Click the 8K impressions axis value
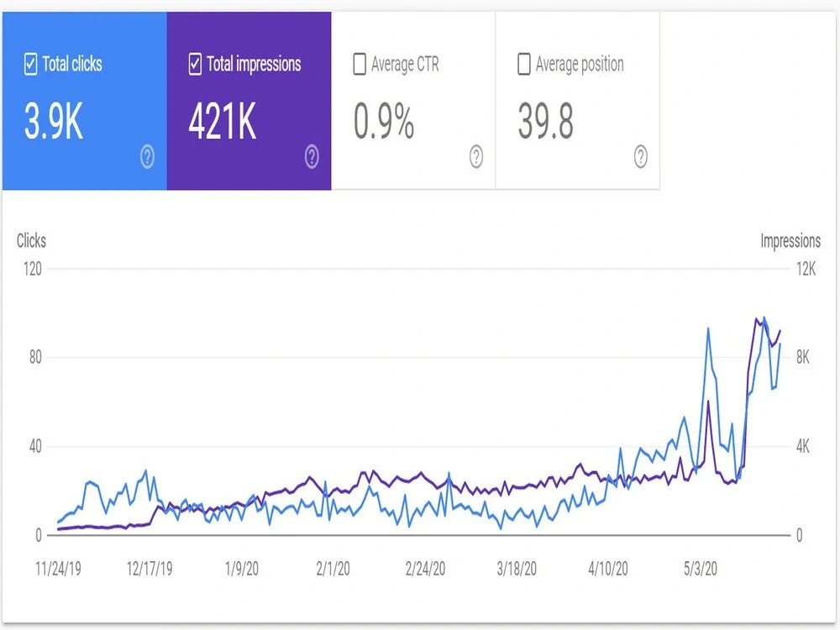 pyautogui.click(x=803, y=357)
